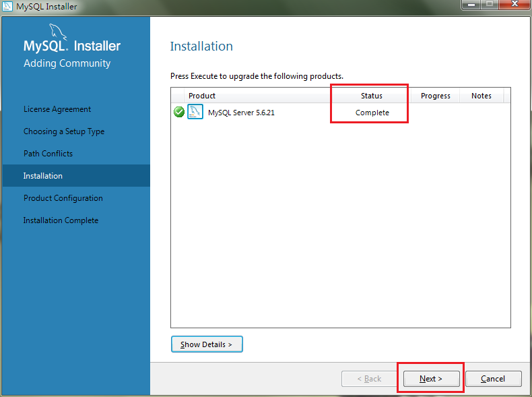Go back with the Back button
Screen dimensions: 532x397
[x=369, y=378]
